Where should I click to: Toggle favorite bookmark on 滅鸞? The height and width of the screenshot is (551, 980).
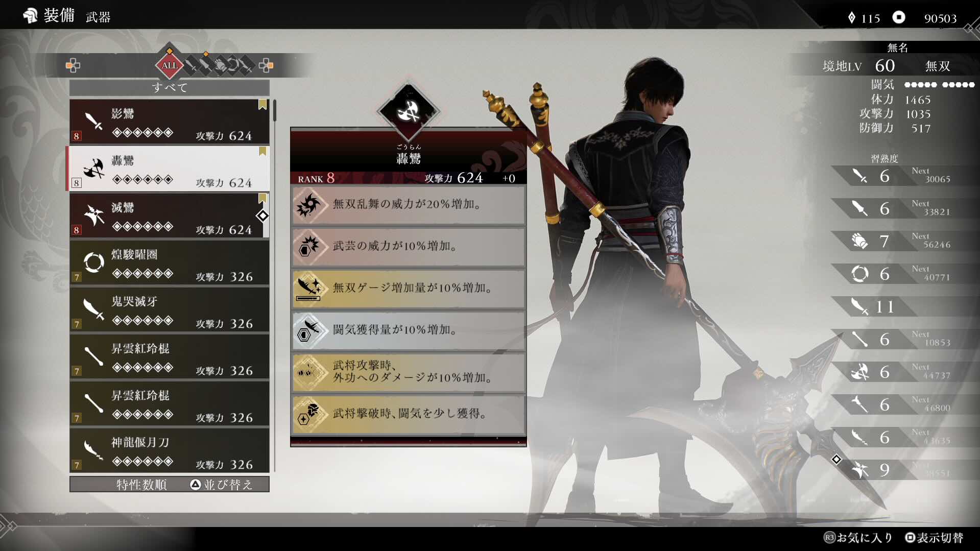(262, 198)
